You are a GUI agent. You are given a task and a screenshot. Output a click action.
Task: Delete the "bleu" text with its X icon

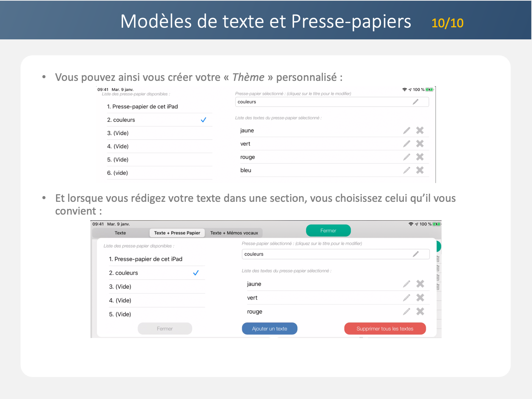pyautogui.click(x=420, y=170)
